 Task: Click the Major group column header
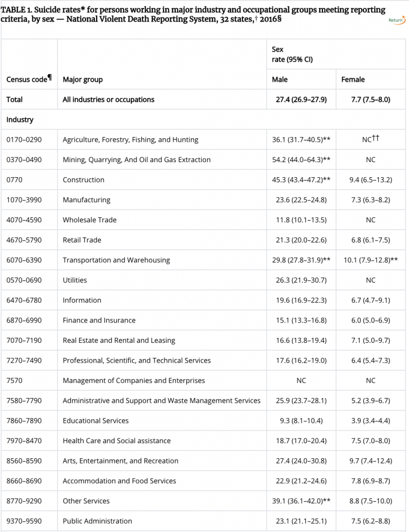point(83,79)
